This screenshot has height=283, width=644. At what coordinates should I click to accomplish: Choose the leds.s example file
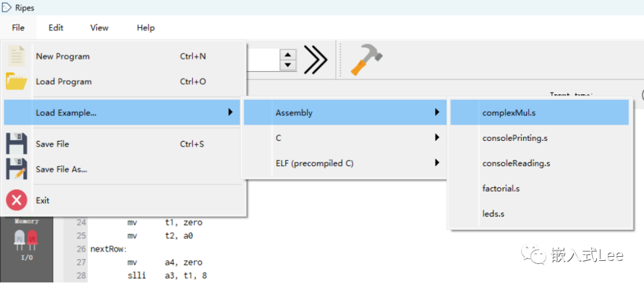point(493,213)
